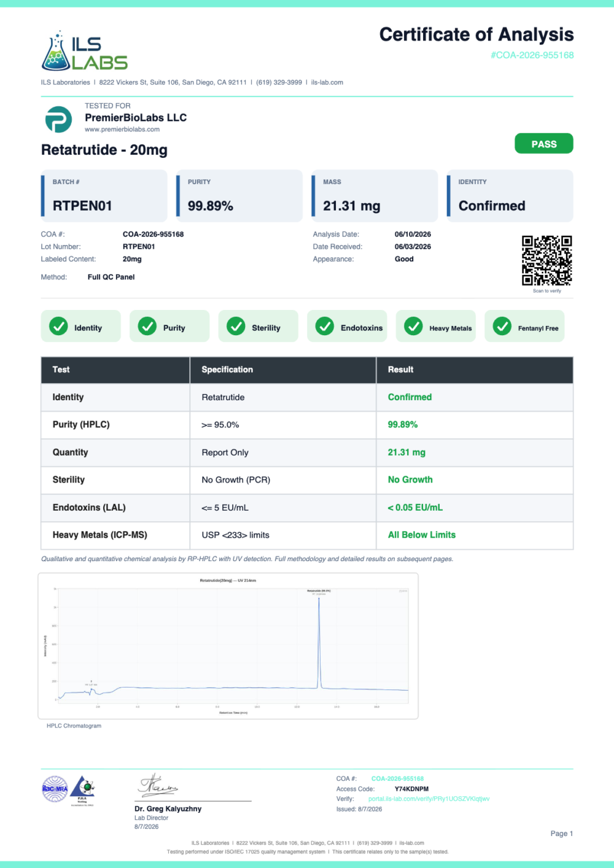This screenshot has width=614, height=868.
Task: Click the Issued: 8/7/2026 date text
Action: (359, 809)
